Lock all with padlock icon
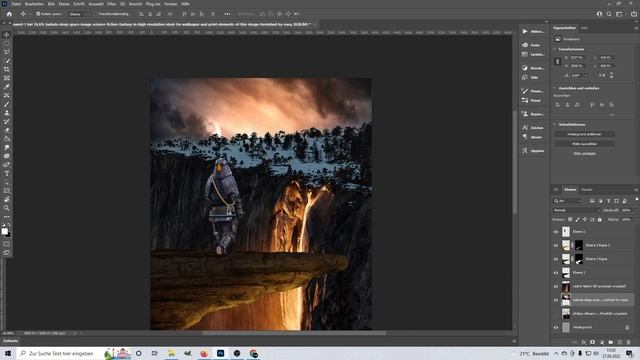Viewport: 640px width, 360px height. pos(600,220)
